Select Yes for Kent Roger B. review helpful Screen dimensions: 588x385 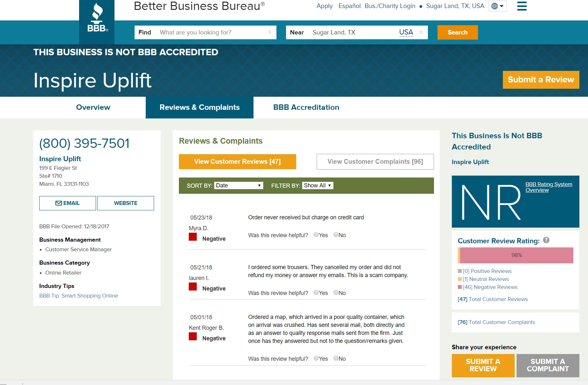(x=316, y=358)
